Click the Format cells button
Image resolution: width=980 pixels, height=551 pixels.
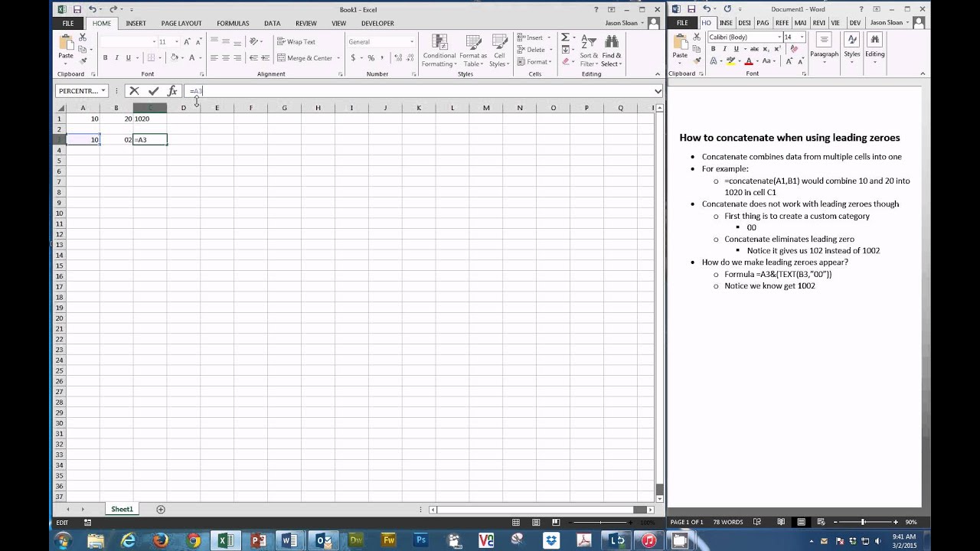coord(534,62)
